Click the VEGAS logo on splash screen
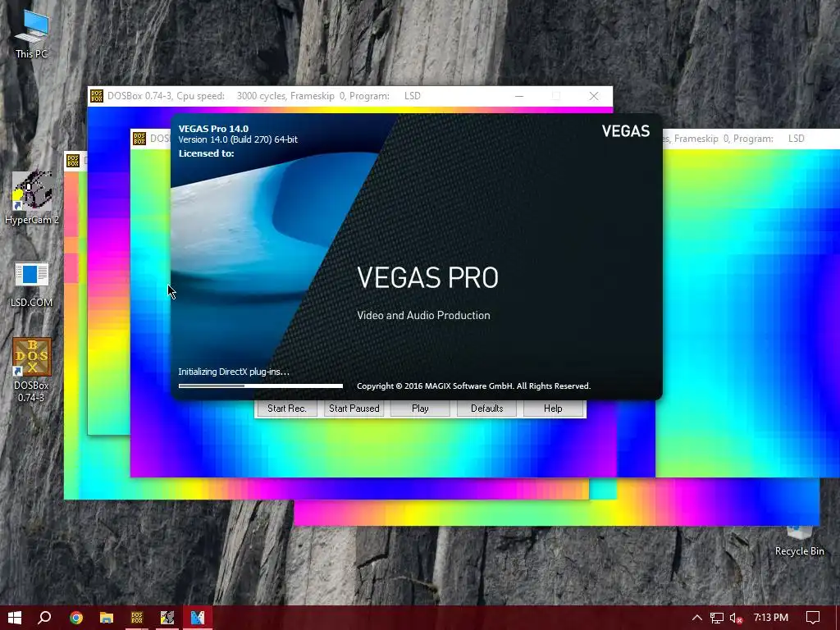Viewport: 840px width, 630px height. pos(626,131)
